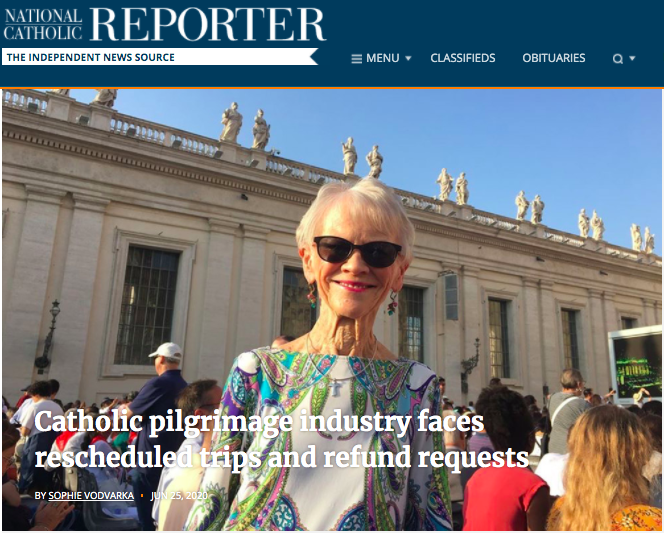The height and width of the screenshot is (533, 664).
Task: Select the Independent News Source ribbon banner
Action: (x=160, y=57)
